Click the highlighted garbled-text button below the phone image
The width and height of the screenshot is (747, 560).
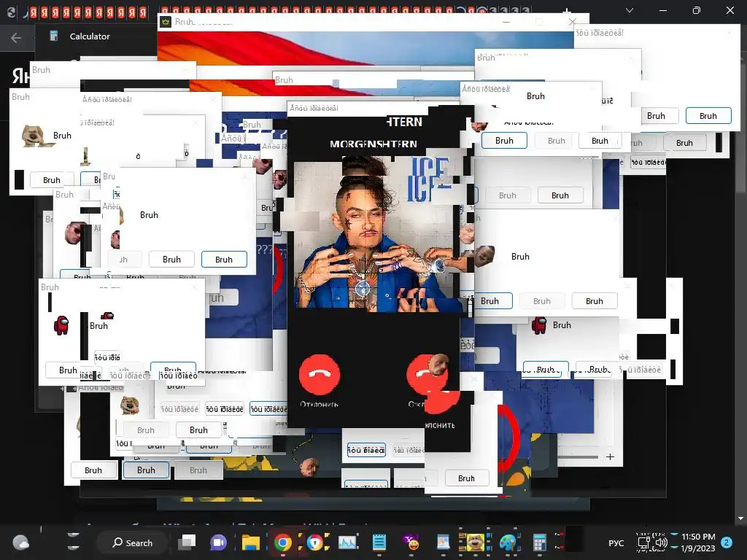pyautogui.click(x=366, y=450)
